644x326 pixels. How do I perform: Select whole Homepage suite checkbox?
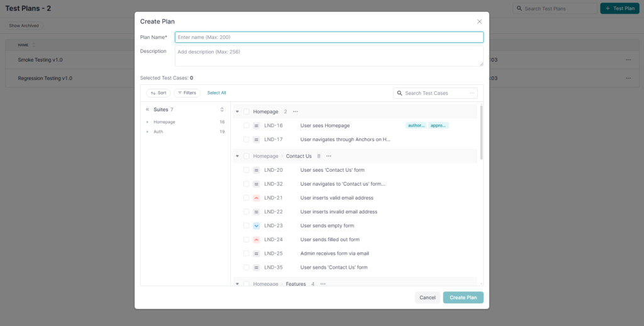tap(247, 112)
